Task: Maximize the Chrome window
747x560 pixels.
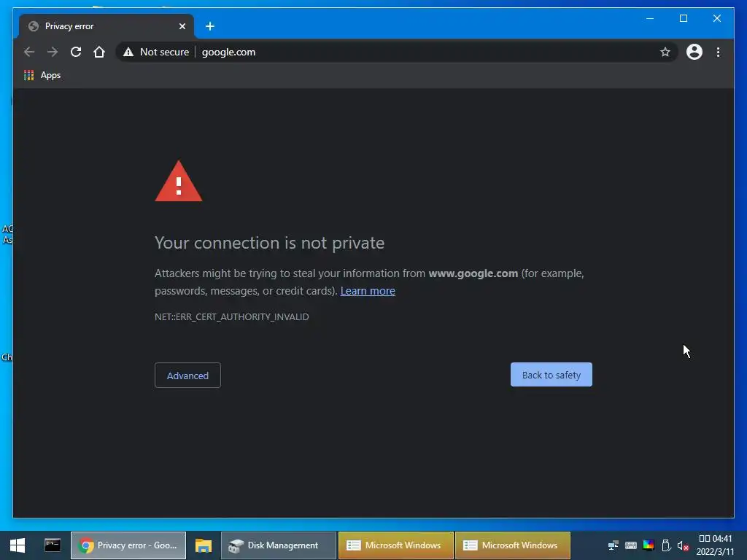Action: [x=683, y=18]
